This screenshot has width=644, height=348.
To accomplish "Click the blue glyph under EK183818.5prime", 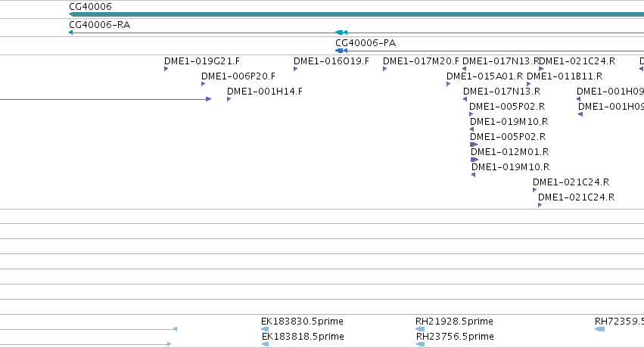I will (266, 344).
